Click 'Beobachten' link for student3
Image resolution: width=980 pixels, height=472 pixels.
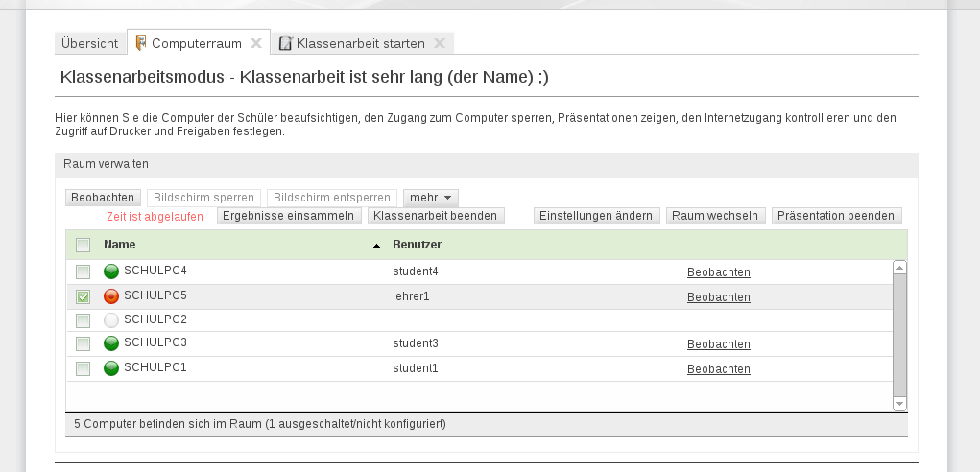point(718,344)
